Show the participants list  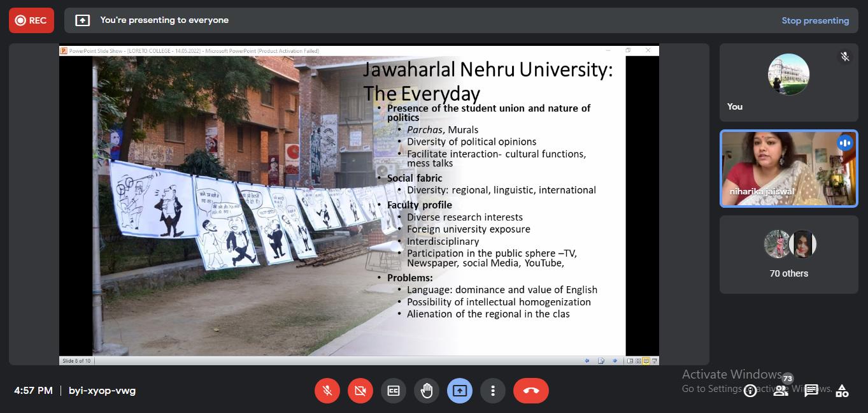click(x=781, y=391)
